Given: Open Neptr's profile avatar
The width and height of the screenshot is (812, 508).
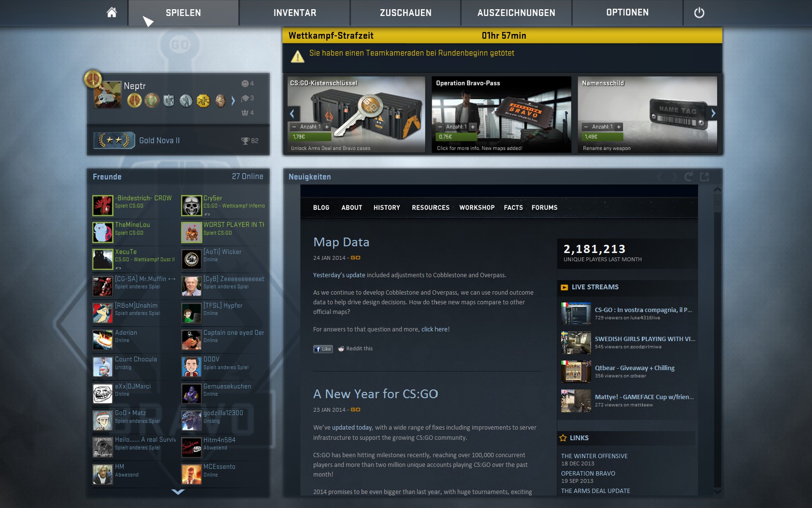Looking at the screenshot, I should [107, 94].
